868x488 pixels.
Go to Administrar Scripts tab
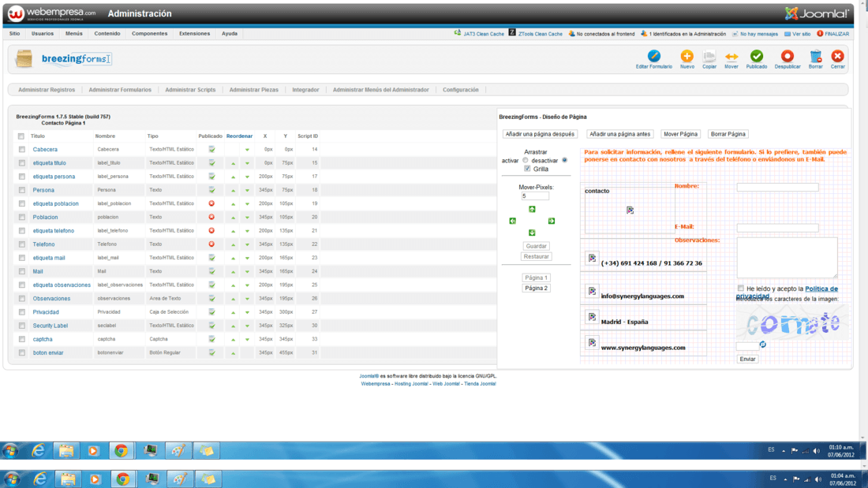(x=190, y=90)
